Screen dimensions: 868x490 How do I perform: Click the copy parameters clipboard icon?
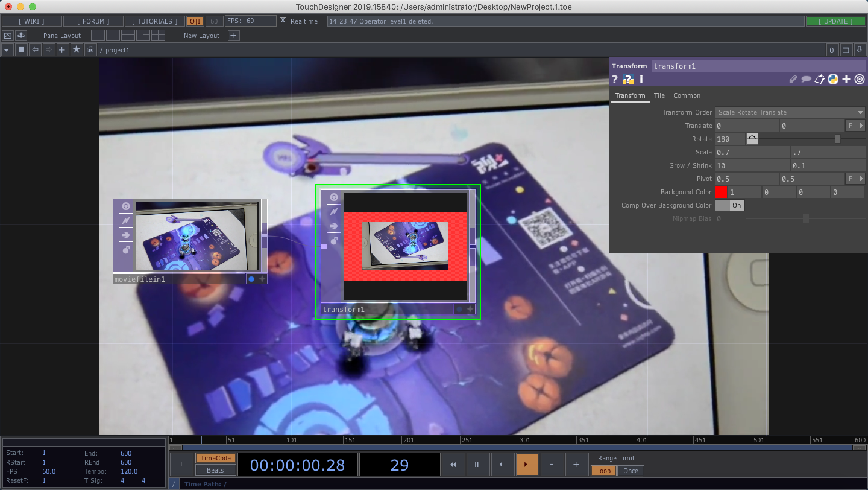820,79
